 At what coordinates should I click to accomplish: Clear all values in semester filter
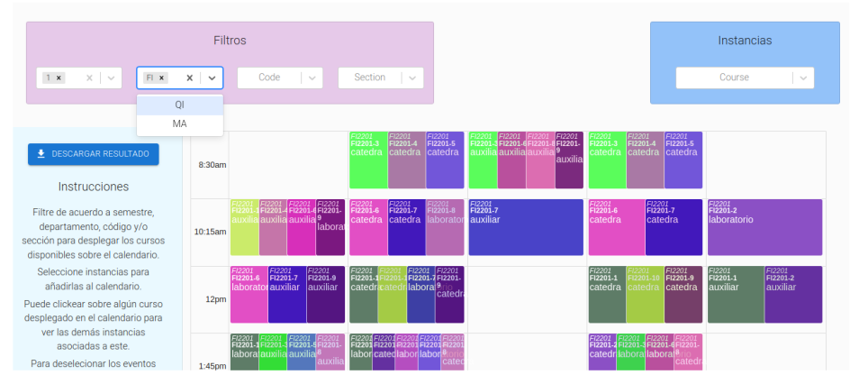(89, 78)
